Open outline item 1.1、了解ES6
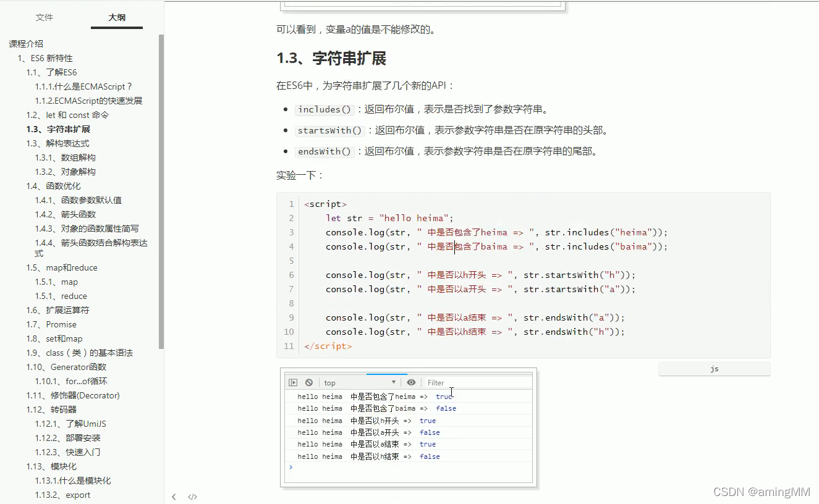The image size is (819, 504). click(x=52, y=72)
